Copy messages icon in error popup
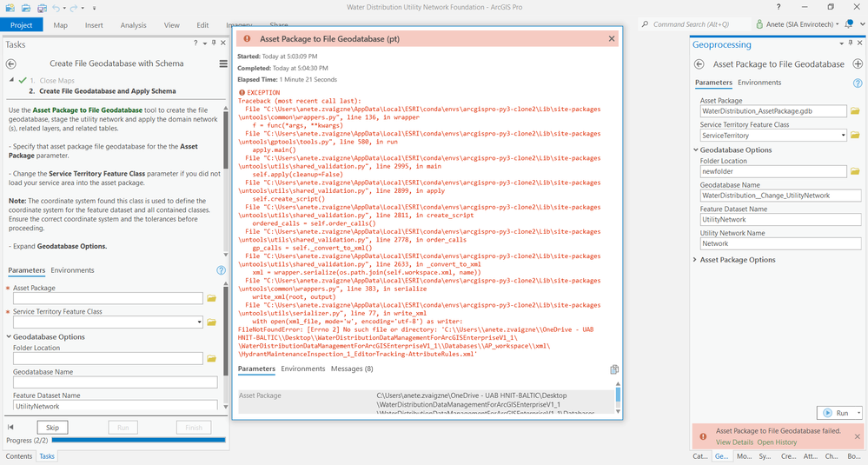 (x=614, y=369)
